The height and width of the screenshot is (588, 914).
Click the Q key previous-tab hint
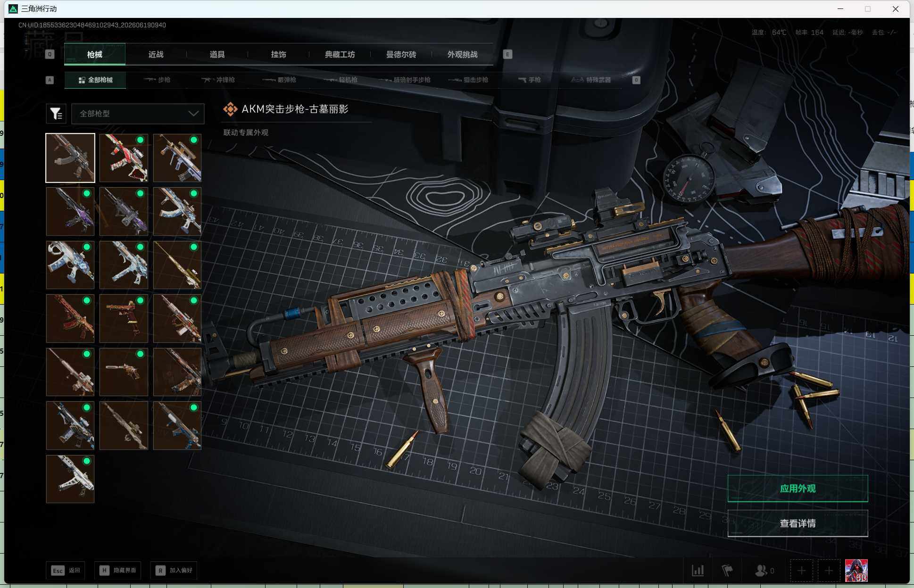click(x=50, y=54)
